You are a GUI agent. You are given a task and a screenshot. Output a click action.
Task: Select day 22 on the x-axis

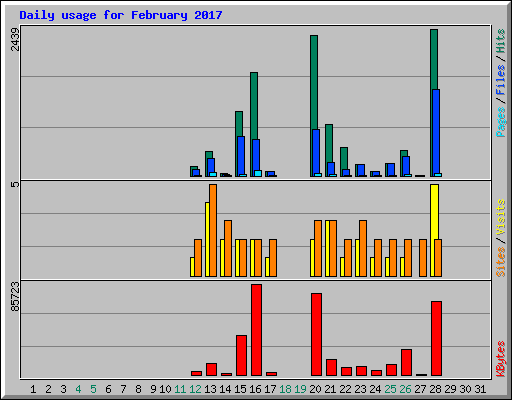[x=345, y=389]
